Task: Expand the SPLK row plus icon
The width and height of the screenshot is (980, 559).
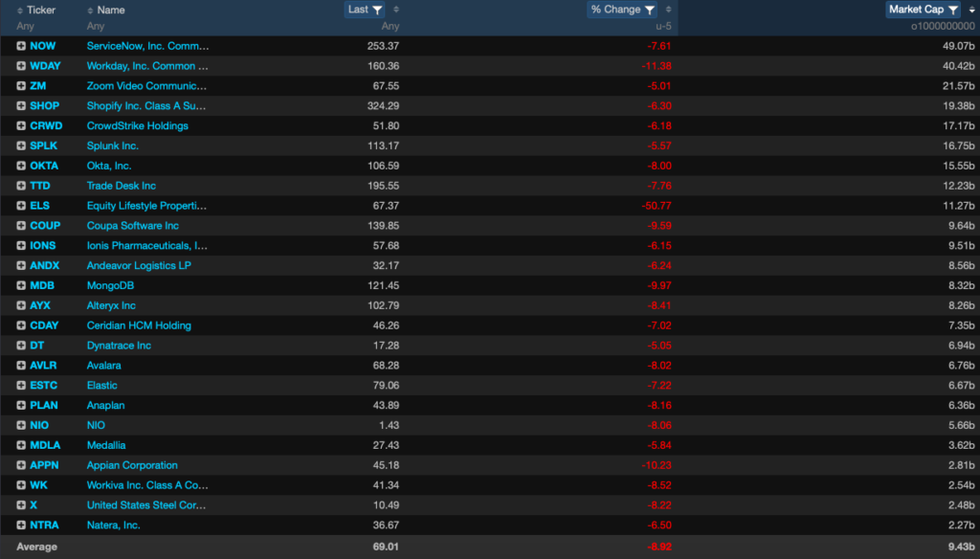Action: [21, 145]
